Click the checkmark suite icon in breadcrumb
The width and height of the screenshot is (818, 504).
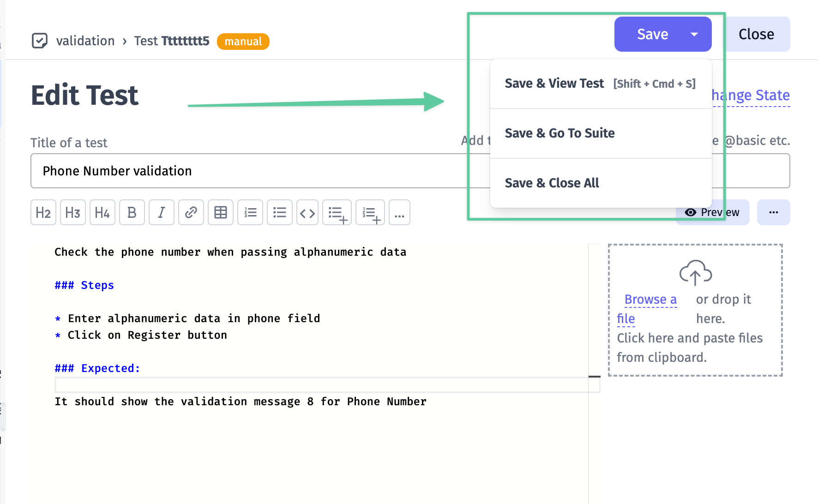point(40,41)
